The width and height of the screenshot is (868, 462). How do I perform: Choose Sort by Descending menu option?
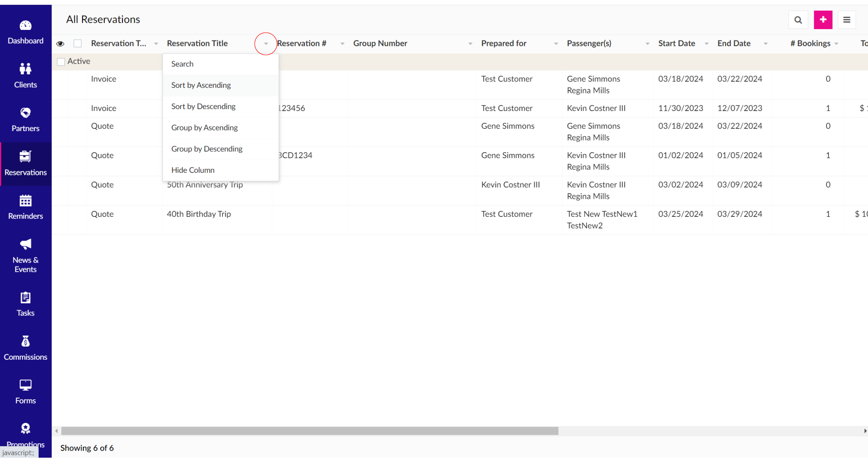(203, 106)
